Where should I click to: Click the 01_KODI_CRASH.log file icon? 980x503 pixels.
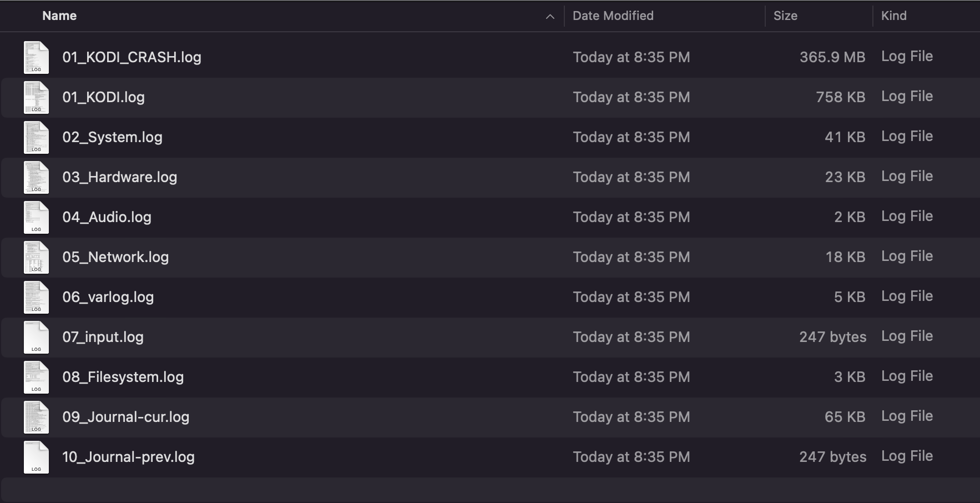(x=36, y=58)
